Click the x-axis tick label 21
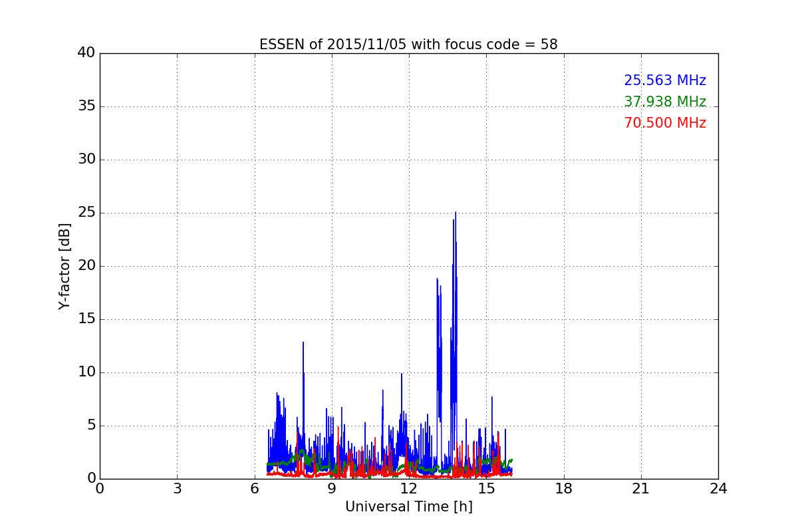Viewport: 798px width, 532px height. tap(641, 489)
